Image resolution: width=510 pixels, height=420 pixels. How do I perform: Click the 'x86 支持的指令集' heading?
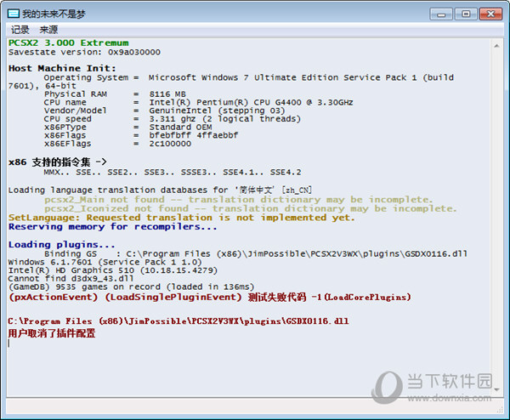point(58,162)
